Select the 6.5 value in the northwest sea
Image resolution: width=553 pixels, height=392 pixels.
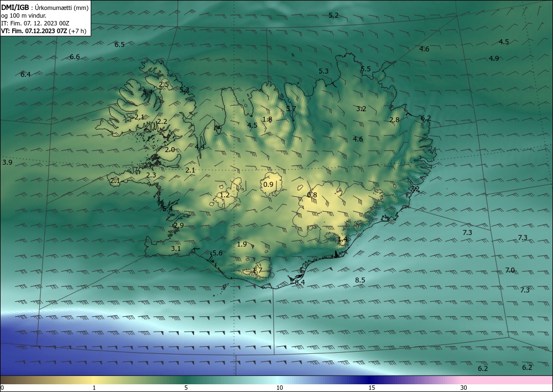coord(119,45)
